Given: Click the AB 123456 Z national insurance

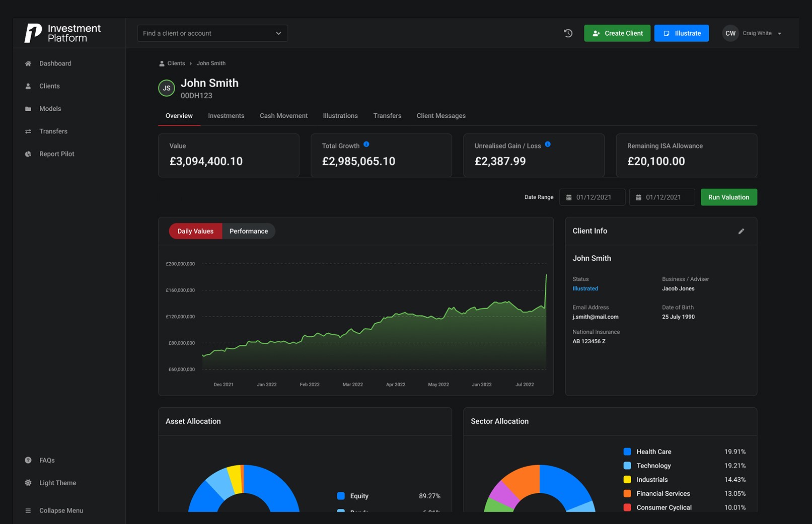Looking at the screenshot, I should click(589, 341).
